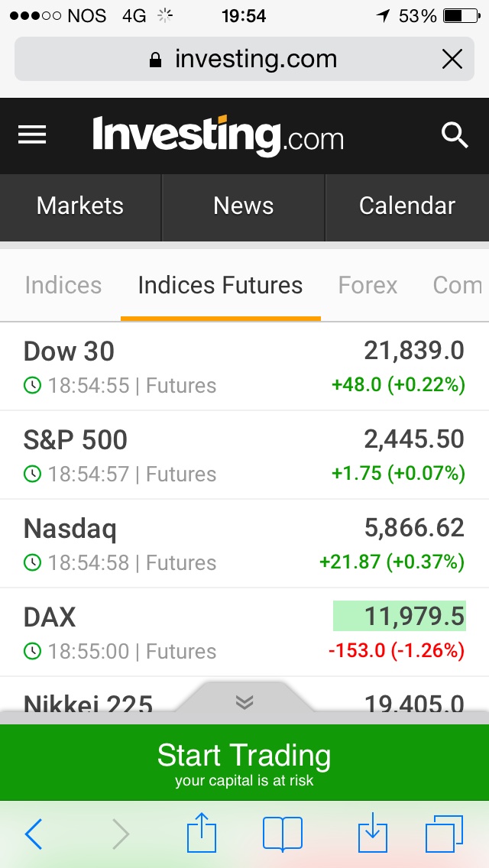The width and height of the screenshot is (489, 868).
Task: Switch to the Forex tab
Action: [x=368, y=286]
